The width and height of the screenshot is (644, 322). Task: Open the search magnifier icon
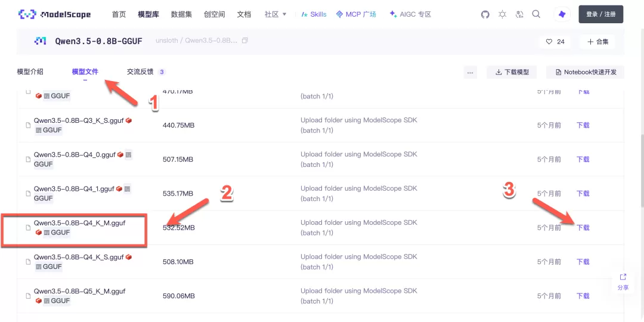tap(536, 14)
